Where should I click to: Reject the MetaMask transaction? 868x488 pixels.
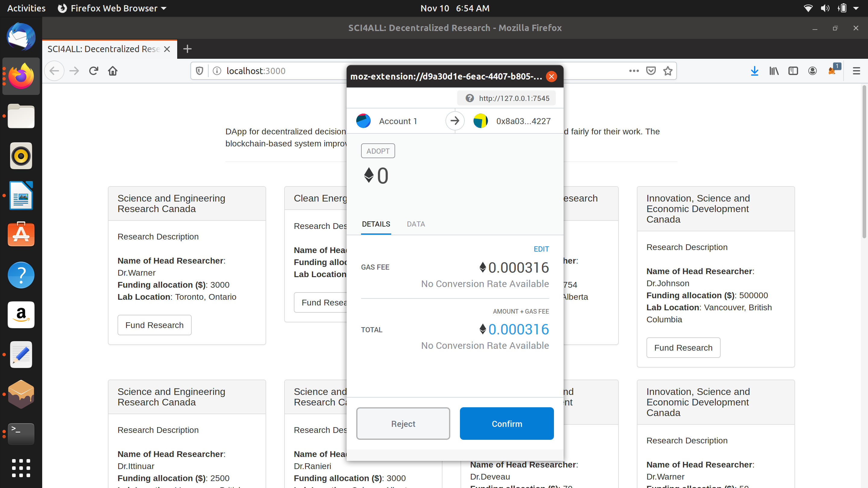(x=403, y=424)
